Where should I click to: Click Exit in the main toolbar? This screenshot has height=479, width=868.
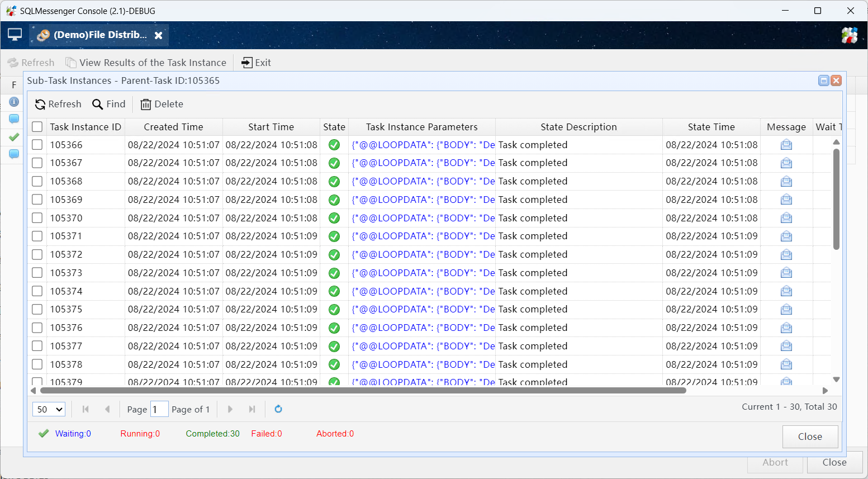(x=256, y=63)
